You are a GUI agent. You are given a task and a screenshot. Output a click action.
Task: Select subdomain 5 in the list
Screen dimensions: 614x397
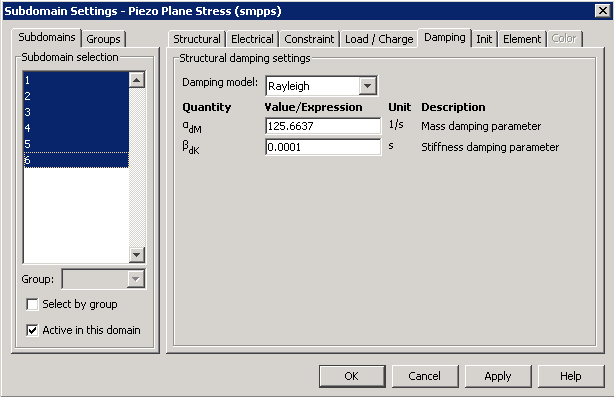coord(76,144)
